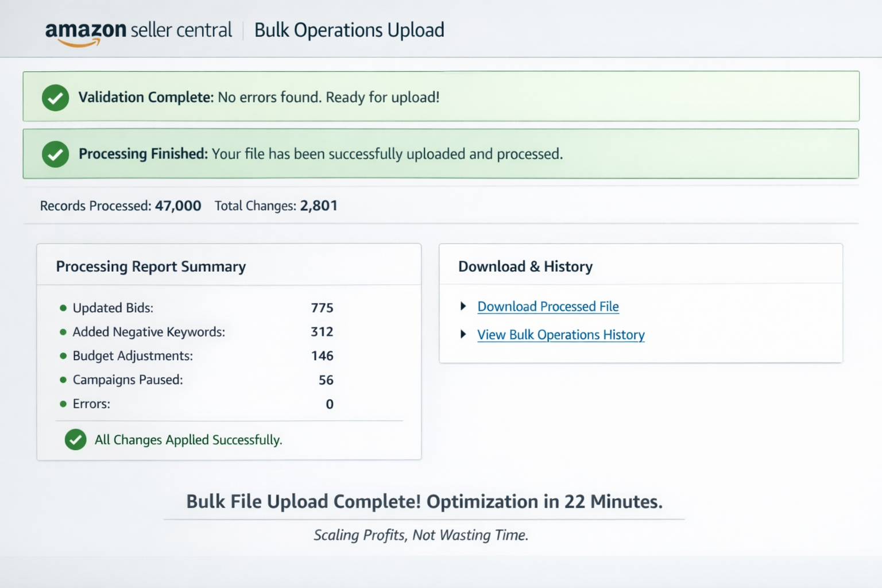Image resolution: width=882 pixels, height=588 pixels.
Task: Select the green bullet next to Updated Bids
Action: point(63,308)
